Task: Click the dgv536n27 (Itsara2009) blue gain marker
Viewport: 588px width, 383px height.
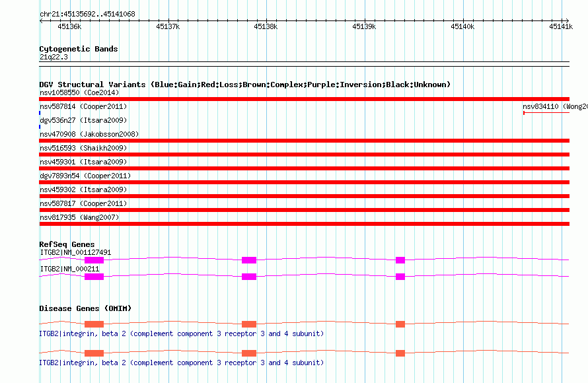Action: point(40,127)
